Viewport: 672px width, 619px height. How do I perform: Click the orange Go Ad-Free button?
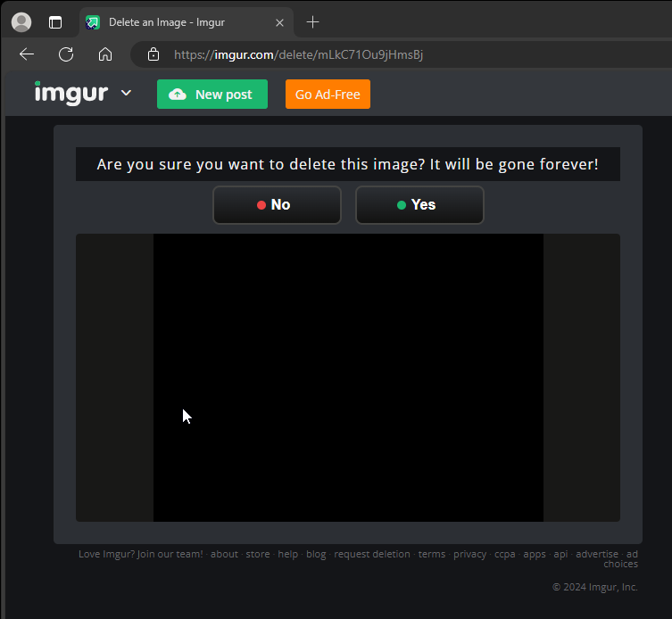pyautogui.click(x=328, y=95)
